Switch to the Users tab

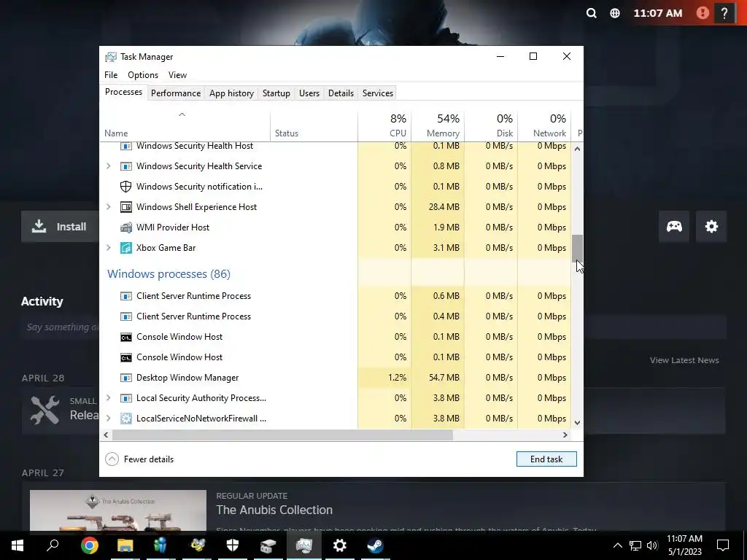point(309,93)
